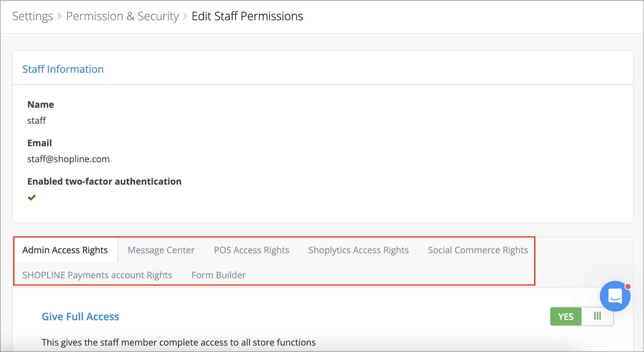The width and height of the screenshot is (644, 352).
Task: Click the staff@shopline.com email text
Action: click(68, 159)
